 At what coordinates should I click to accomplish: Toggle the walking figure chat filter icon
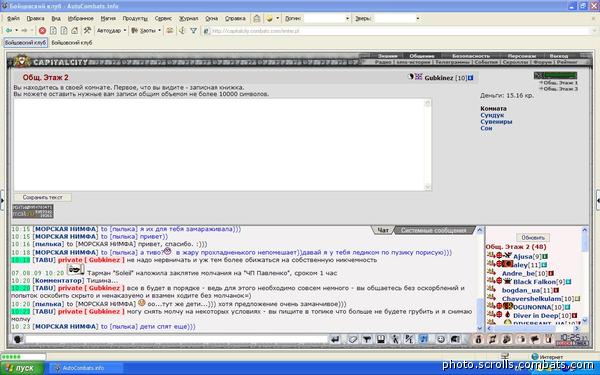click(395, 339)
